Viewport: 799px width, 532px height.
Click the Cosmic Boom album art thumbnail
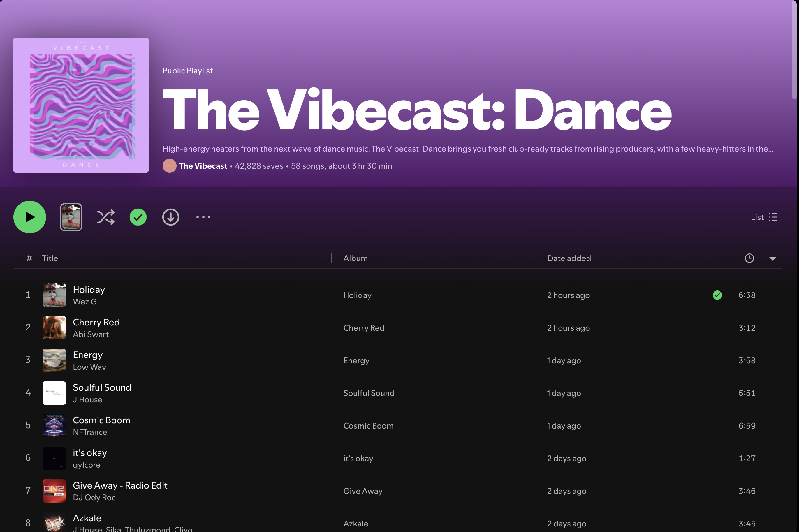click(x=54, y=425)
